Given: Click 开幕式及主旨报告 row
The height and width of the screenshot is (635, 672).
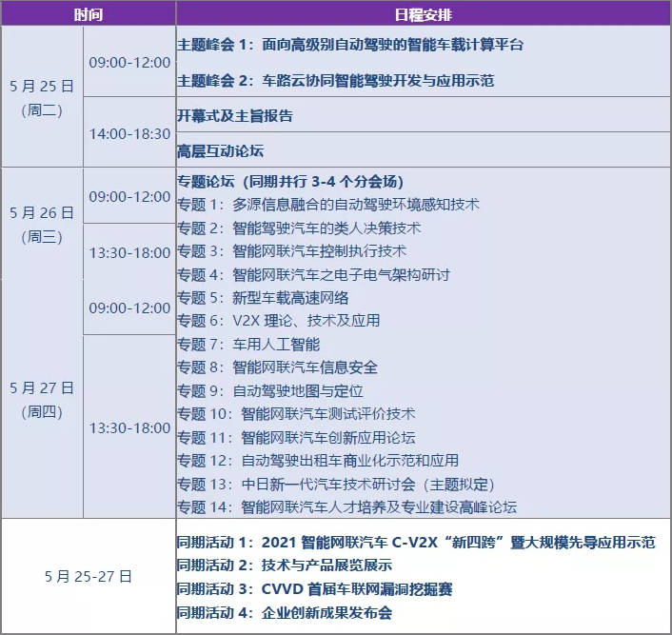Looking at the screenshot, I should [235, 116].
